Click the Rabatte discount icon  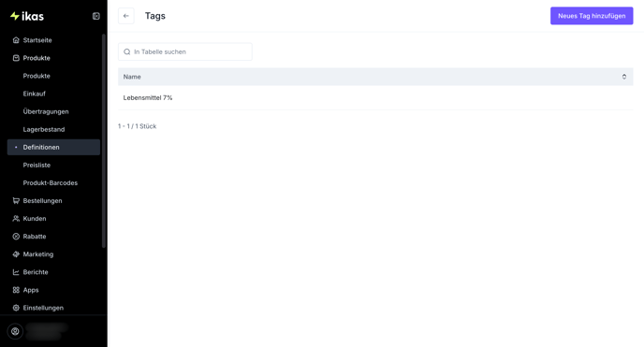point(16,237)
